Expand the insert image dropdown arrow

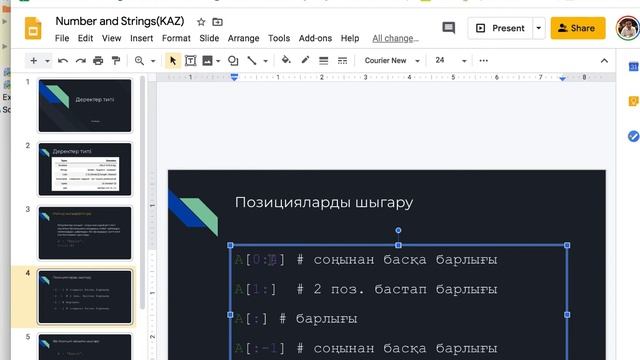218,61
